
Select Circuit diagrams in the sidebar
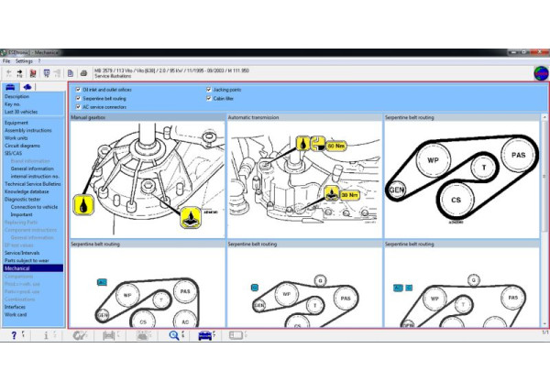click(22, 146)
